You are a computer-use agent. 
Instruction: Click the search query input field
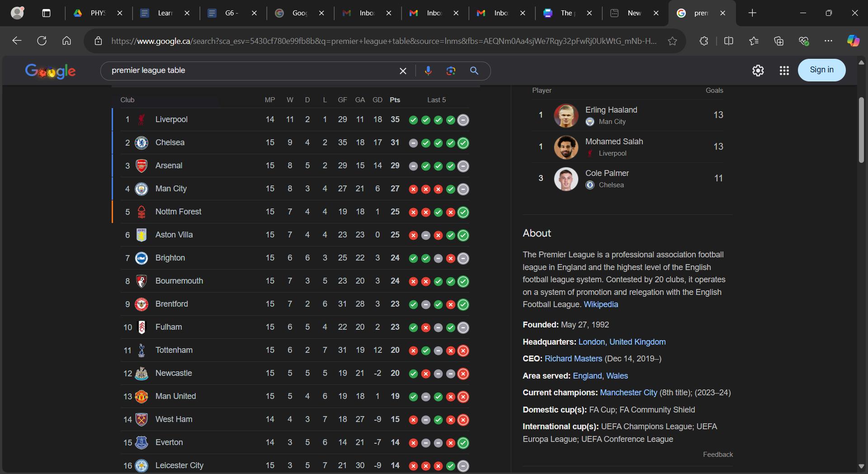[x=251, y=71]
